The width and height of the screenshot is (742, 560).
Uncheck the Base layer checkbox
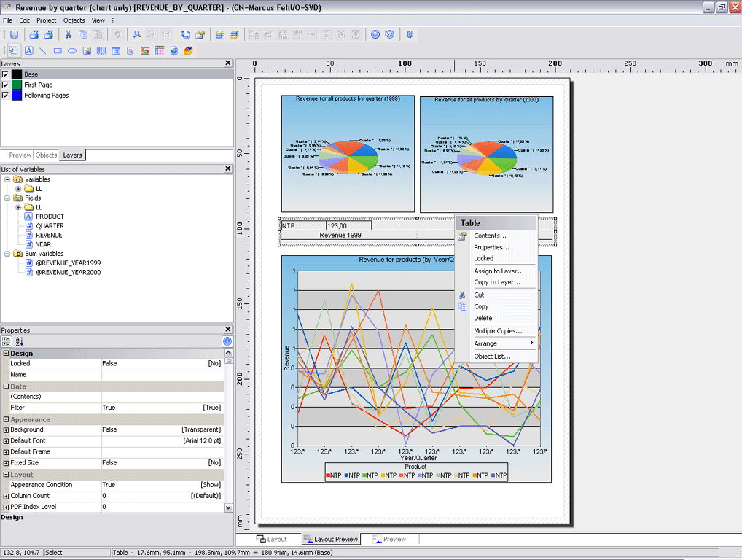pyautogui.click(x=6, y=74)
